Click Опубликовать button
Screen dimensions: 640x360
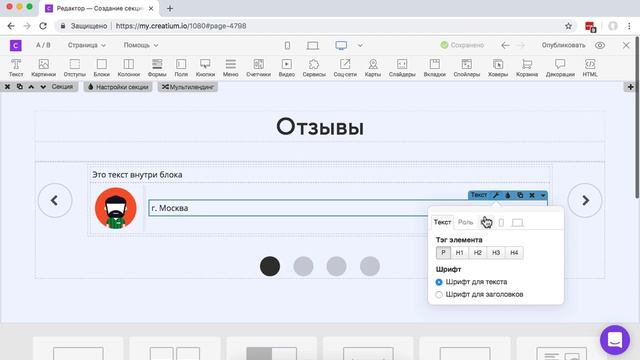click(x=563, y=45)
